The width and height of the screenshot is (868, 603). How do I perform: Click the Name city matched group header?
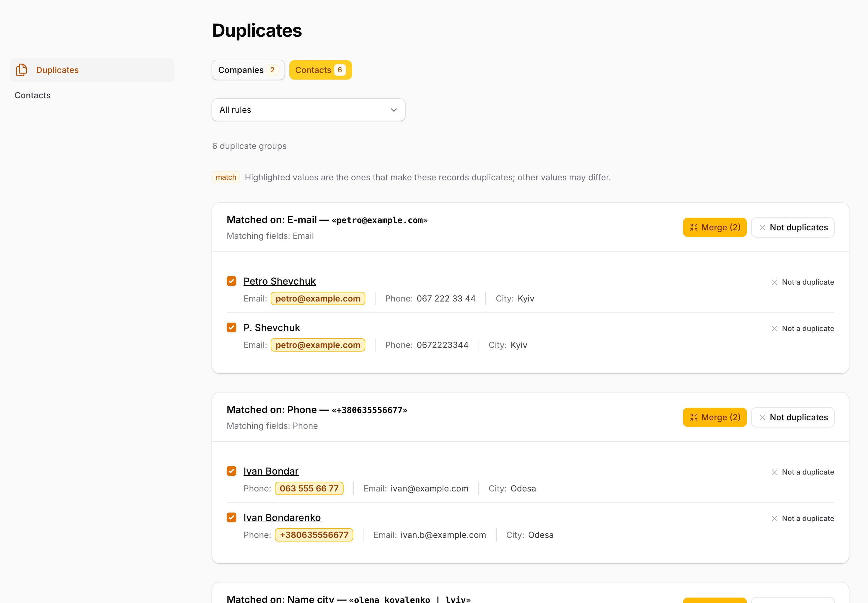[x=348, y=599]
